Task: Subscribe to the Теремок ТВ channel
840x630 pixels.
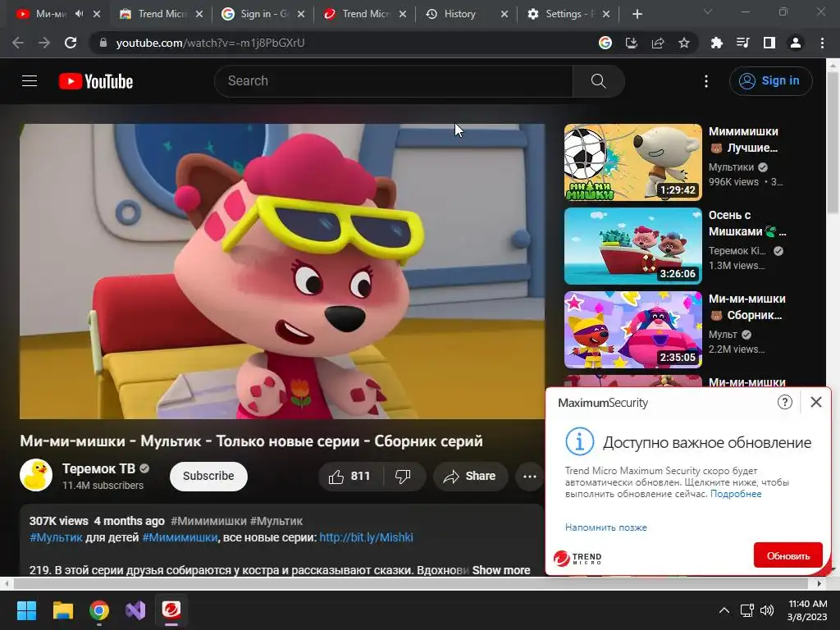Action: tap(208, 477)
